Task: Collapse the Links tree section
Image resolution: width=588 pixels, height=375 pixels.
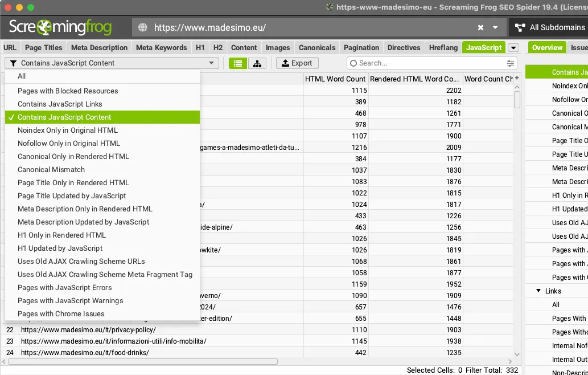Action: pyautogui.click(x=538, y=291)
